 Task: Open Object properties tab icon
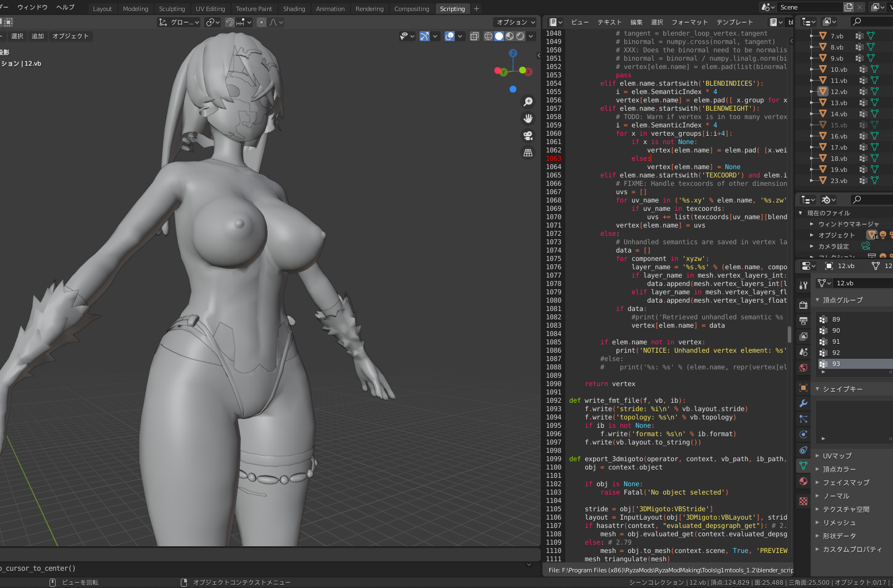click(803, 388)
